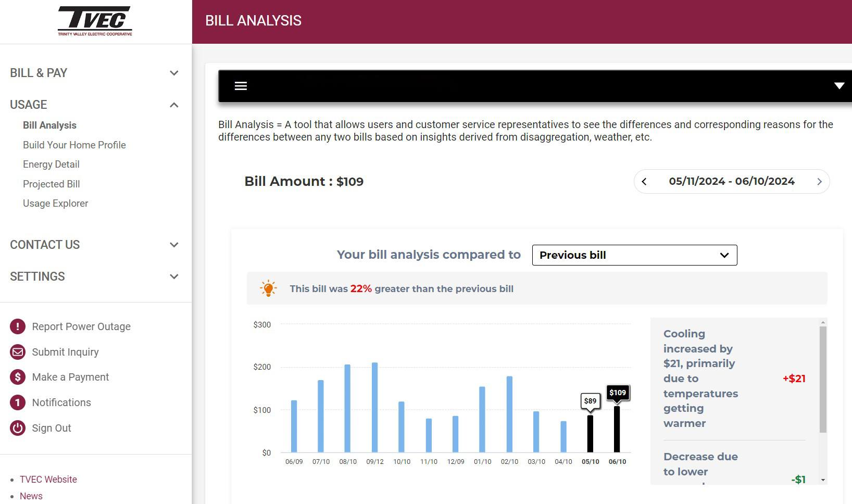Image resolution: width=852 pixels, height=504 pixels.
Task: Open Energy Detail menu item
Action: (51, 165)
